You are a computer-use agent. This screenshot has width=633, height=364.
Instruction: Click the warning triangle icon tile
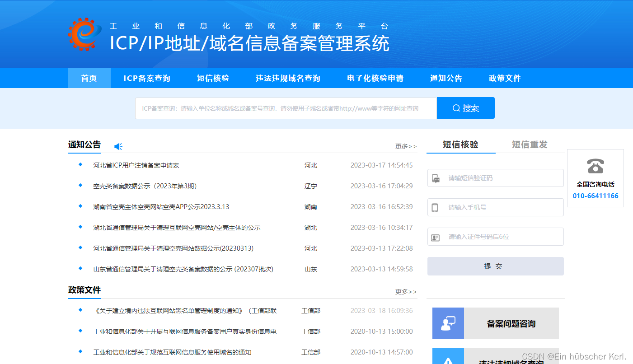448,356
